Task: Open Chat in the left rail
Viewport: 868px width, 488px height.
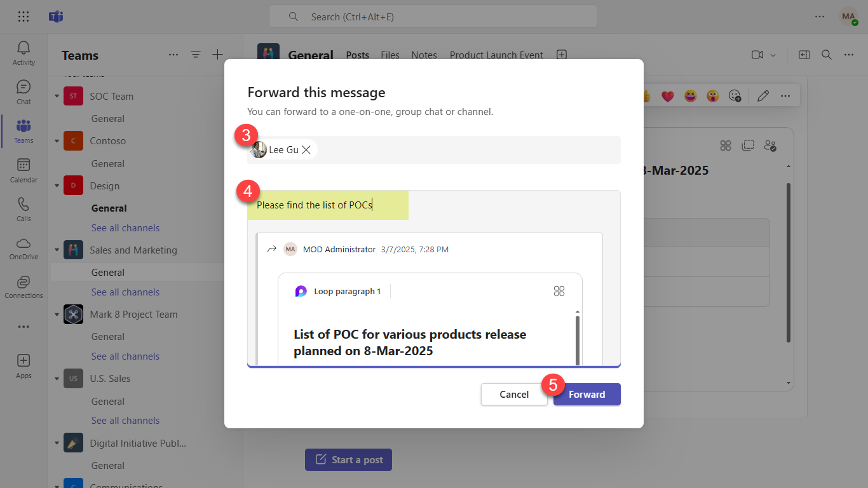Action: tap(24, 91)
